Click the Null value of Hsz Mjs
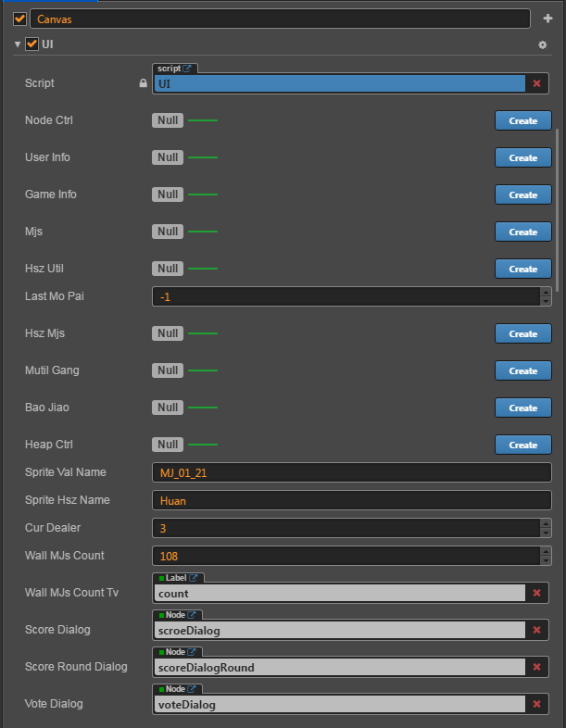 coord(168,333)
